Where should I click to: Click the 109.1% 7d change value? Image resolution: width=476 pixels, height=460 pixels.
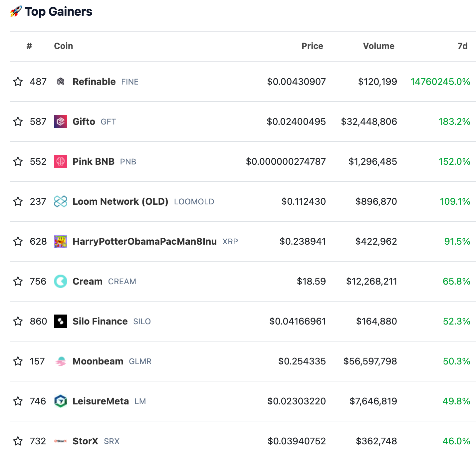coord(455,201)
